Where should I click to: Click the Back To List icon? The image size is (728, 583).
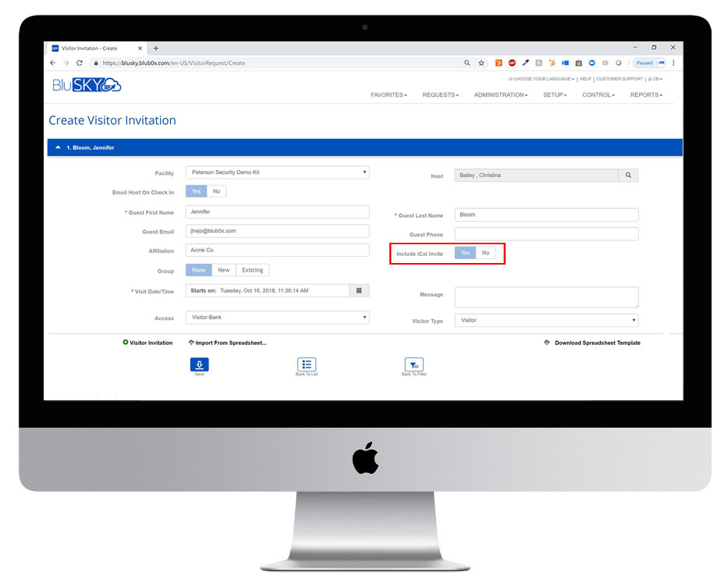[x=306, y=364]
